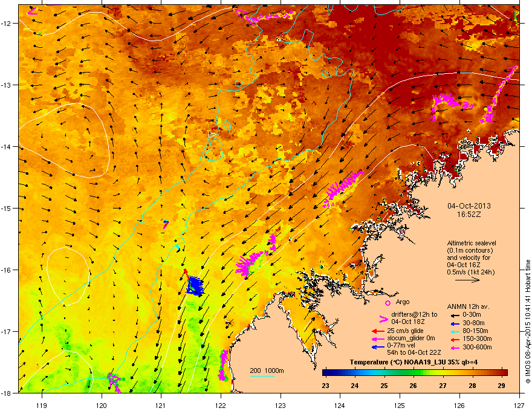Click the '0-77m vel' legend label
Image resolution: width=532 pixels, height=411 pixels.
coord(400,346)
